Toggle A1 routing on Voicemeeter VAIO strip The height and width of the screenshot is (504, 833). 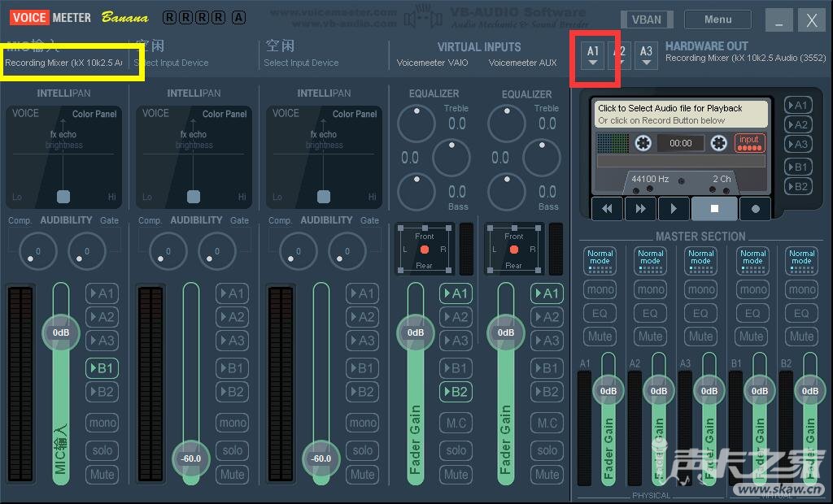456,293
